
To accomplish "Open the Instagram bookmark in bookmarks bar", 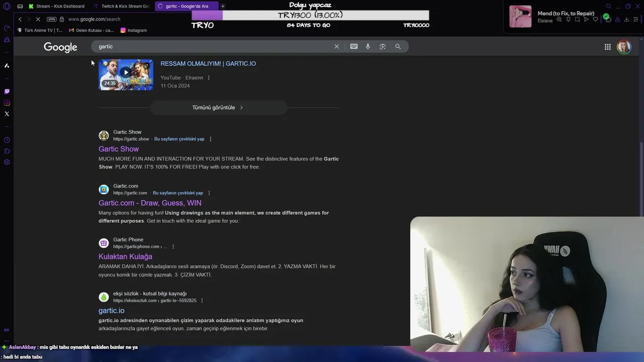I will point(133,30).
